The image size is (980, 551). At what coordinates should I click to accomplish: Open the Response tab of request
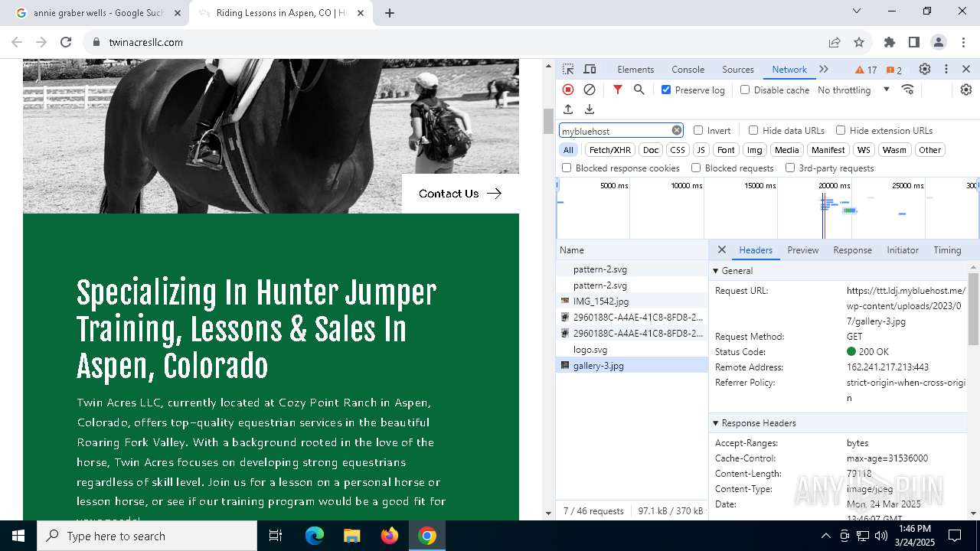click(x=852, y=250)
